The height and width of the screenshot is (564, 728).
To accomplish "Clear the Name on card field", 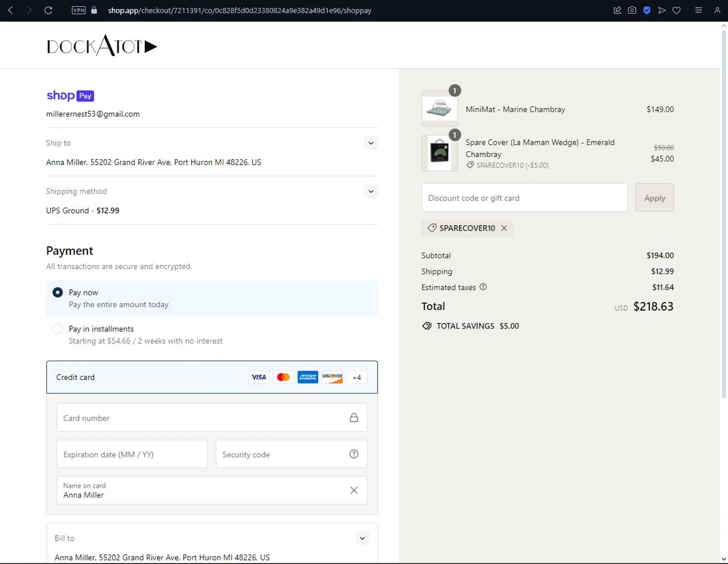I will pos(354,490).
